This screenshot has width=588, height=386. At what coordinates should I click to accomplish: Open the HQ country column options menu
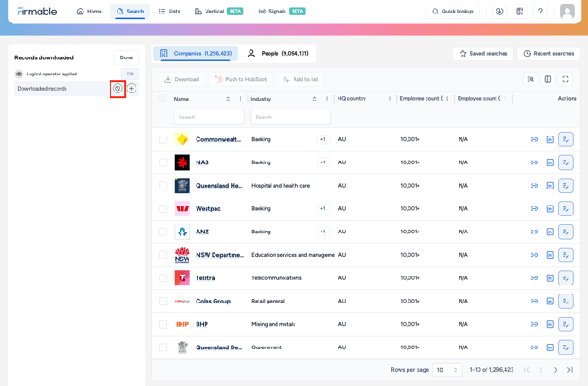(x=390, y=99)
